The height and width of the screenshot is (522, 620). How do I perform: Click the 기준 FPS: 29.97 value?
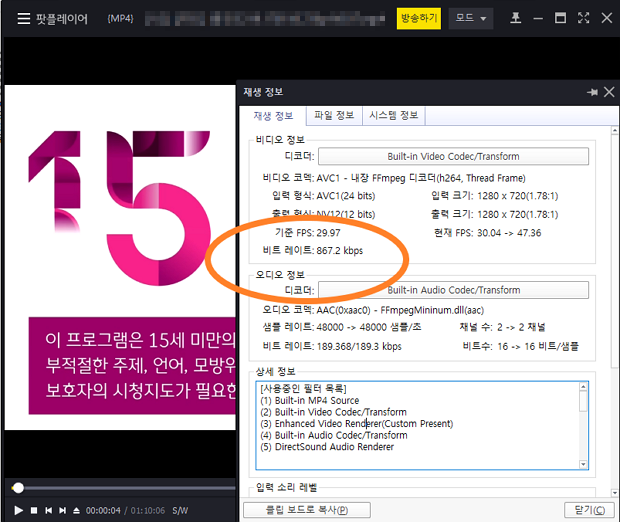point(329,233)
